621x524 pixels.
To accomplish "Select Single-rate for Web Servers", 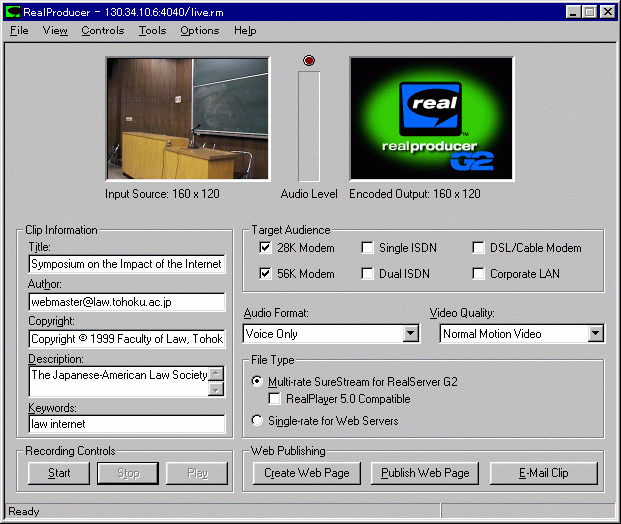I will [x=257, y=420].
